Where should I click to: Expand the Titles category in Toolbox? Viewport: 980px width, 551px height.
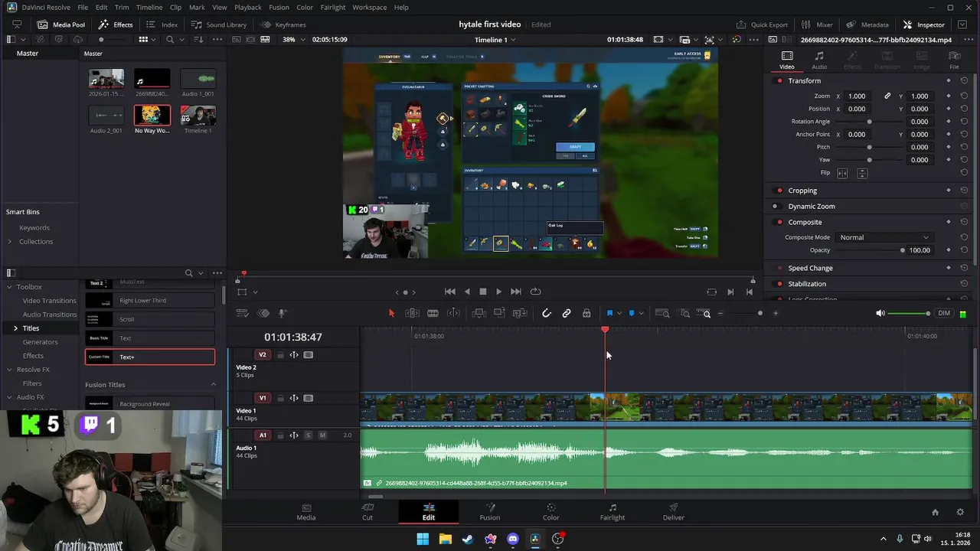(x=15, y=328)
